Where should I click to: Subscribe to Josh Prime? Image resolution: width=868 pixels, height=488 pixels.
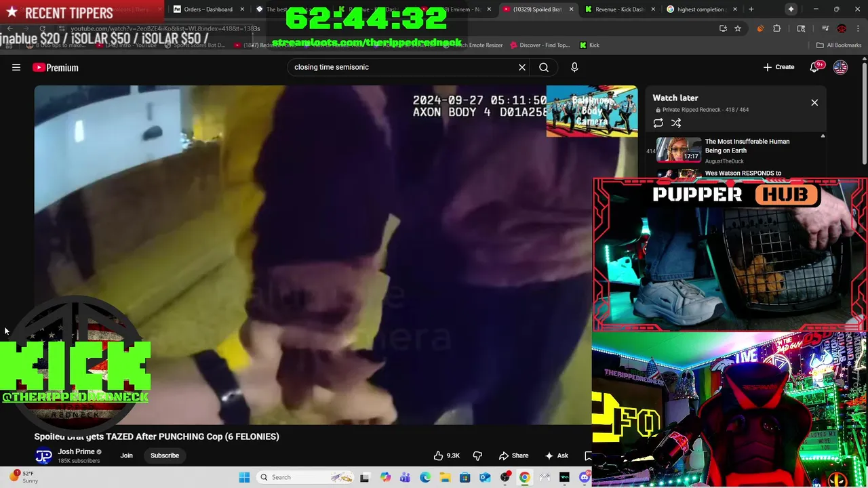pos(165,455)
